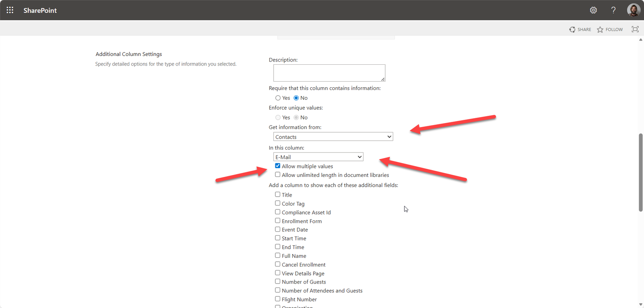Click the vertical scrollbar thumb
Viewport: 644px width, 308px height.
click(640, 172)
